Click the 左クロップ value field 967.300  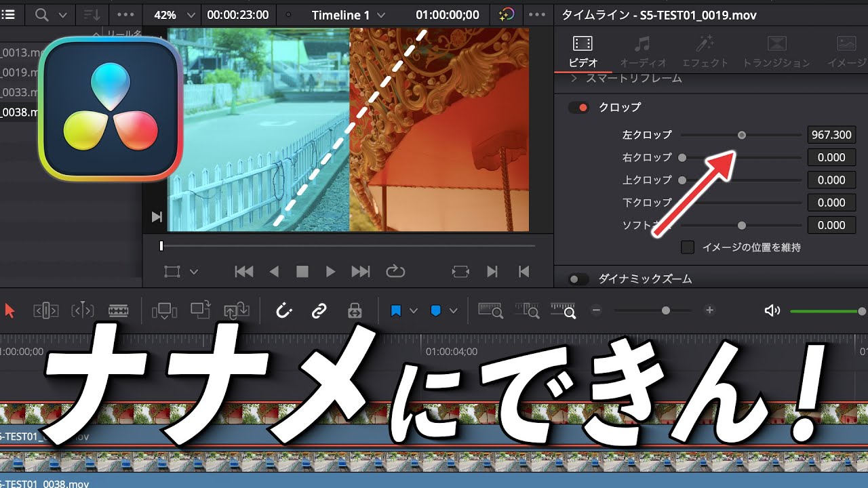pos(831,135)
